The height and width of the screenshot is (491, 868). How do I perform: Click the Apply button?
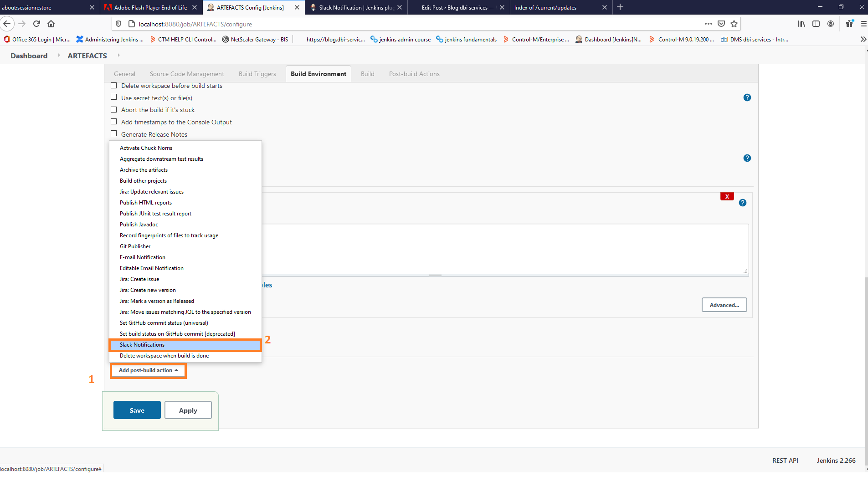tap(188, 410)
